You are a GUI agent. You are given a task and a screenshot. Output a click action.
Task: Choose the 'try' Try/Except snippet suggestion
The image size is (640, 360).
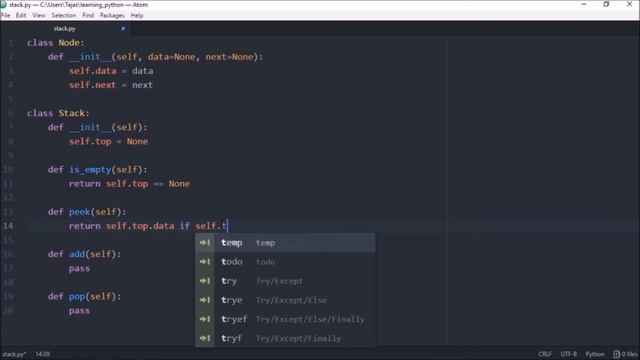point(285,281)
